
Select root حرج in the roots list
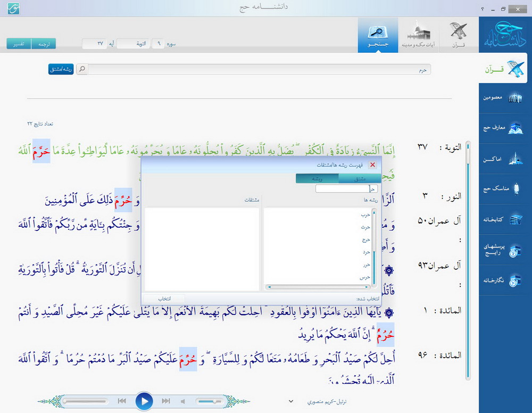click(x=365, y=239)
